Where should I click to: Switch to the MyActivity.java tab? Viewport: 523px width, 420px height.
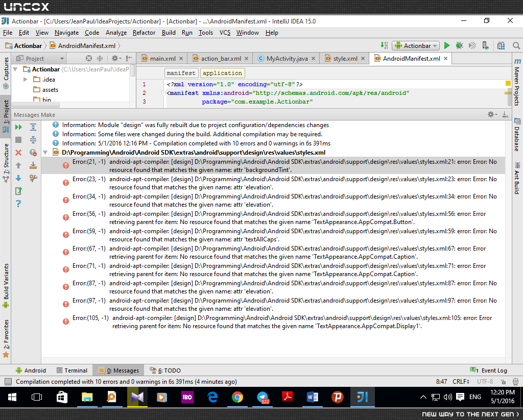click(x=287, y=59)
